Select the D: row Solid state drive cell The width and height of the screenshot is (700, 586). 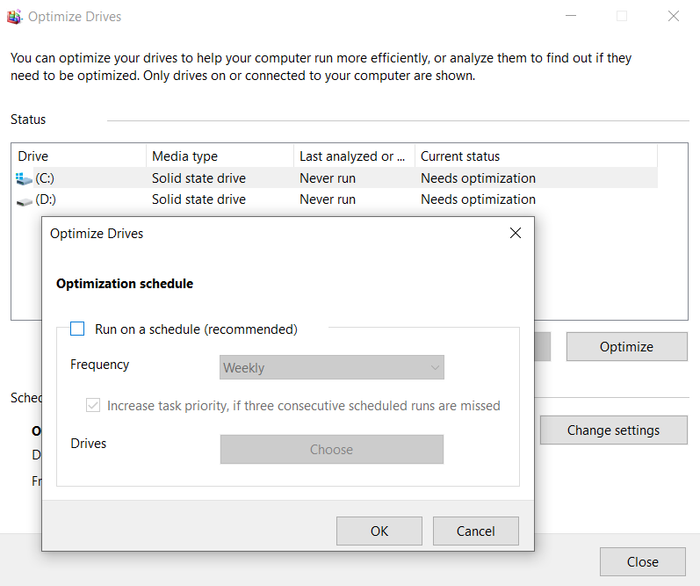click(x=199, y=200)
